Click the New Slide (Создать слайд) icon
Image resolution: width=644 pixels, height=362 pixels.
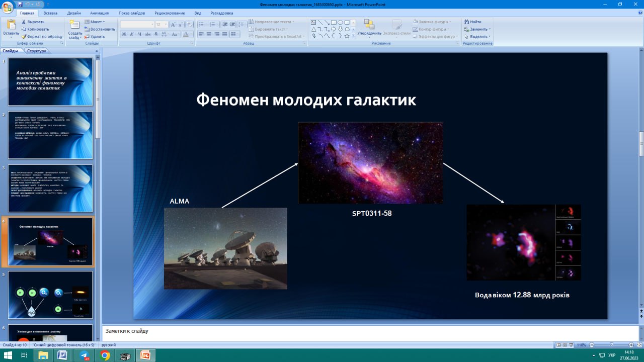[74, 25]
